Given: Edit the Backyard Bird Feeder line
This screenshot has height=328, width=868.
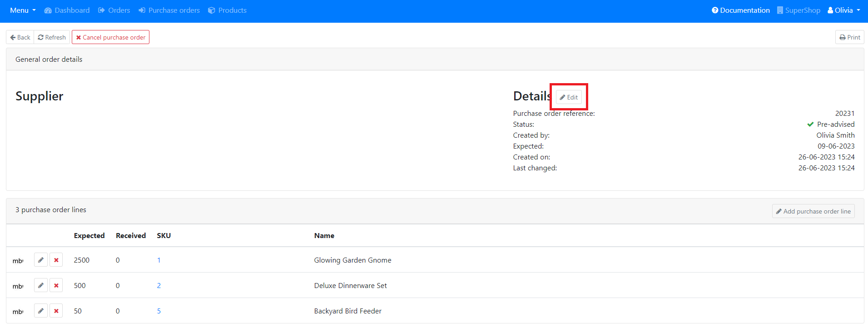Looking at the screenshot, I should pyautogui.click(x=41, y=311).
